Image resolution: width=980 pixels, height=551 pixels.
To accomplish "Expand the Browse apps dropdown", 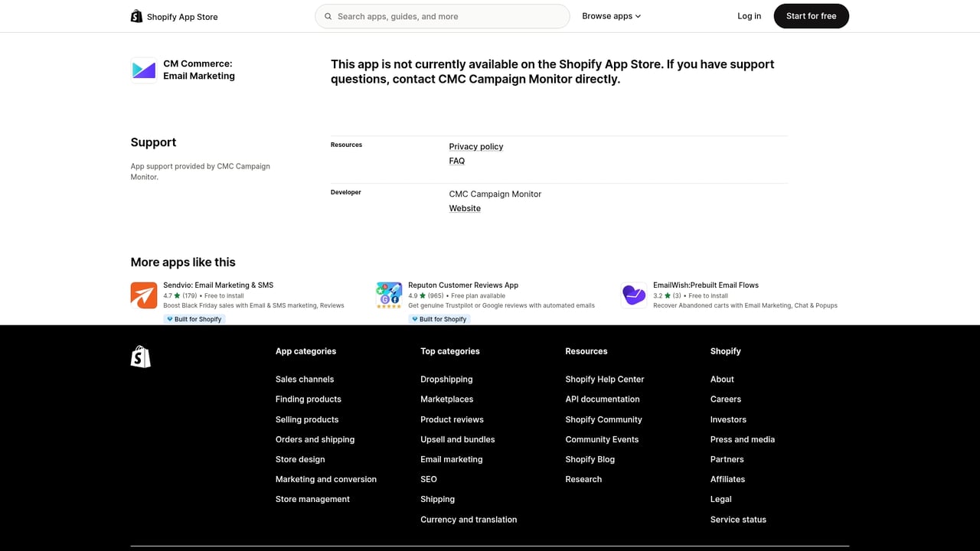I will (x=611, y=15).
